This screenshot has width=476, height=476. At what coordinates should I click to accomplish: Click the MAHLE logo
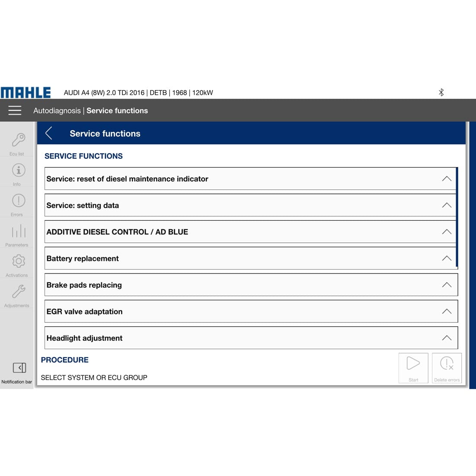26,93
